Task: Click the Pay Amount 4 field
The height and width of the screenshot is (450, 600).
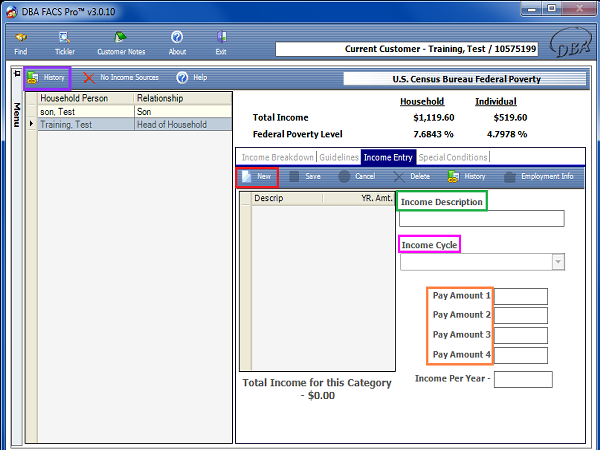Action: pyautogui.click(x=521, y=355)
